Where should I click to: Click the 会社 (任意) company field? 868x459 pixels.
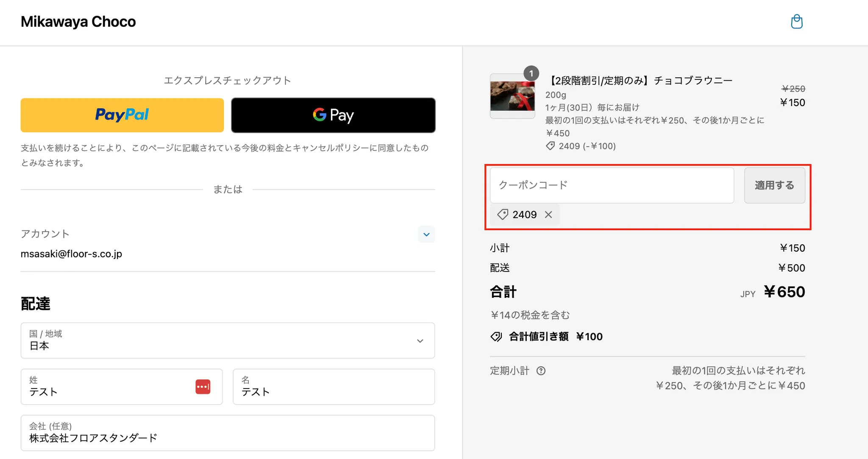pos(228,433)
